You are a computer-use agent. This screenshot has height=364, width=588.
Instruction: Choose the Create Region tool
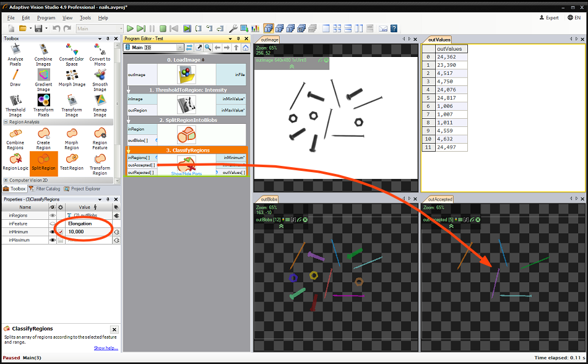pos(43,137)
